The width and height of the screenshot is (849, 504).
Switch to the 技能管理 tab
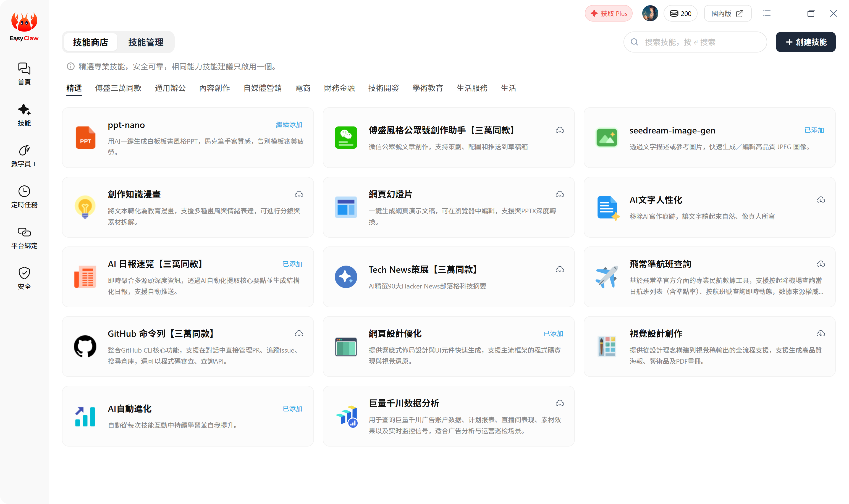(x=146, y=42)
